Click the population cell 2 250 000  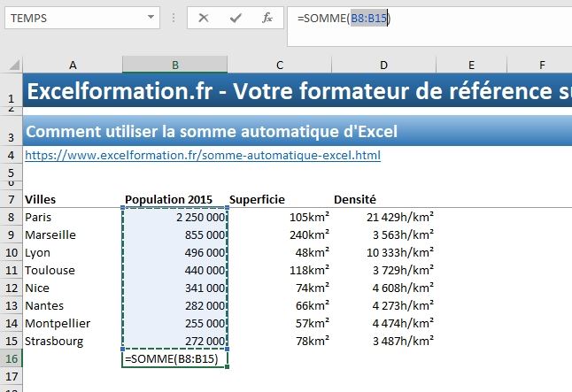174,217
